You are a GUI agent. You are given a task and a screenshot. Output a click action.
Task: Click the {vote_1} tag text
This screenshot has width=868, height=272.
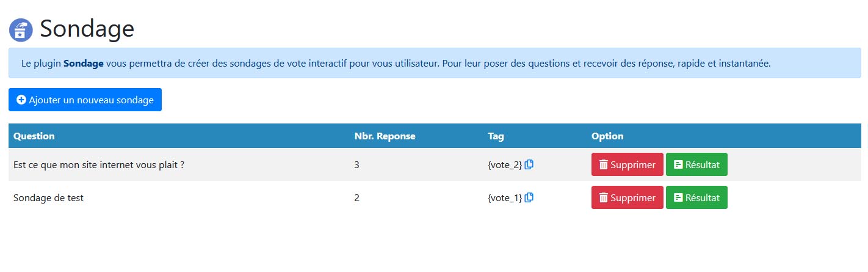pyautogui.click(x=505, y=197)
